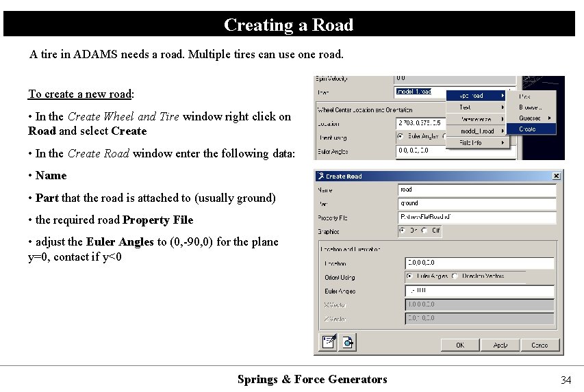Select Euler Angles radio in Wheel Center section
This screenshot has width=584, height=392.
coord(401,136)
